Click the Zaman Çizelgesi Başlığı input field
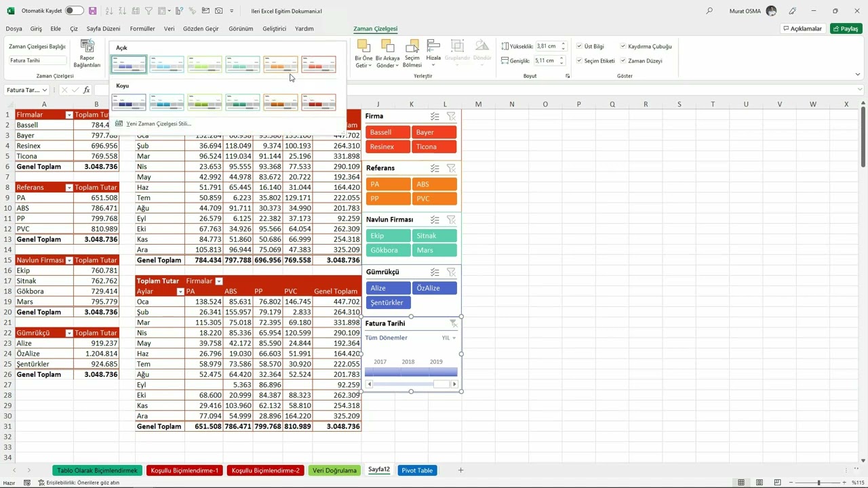 point(38,60)
